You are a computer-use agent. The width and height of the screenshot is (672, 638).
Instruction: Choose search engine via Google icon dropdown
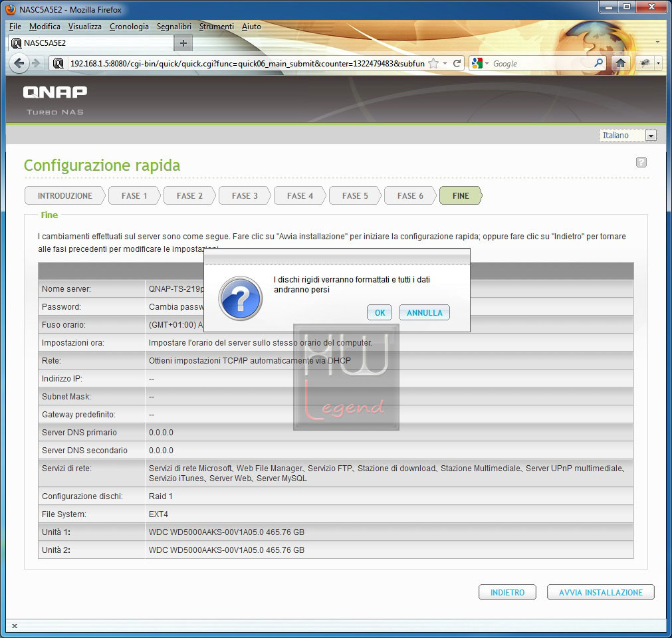pos(479,63)
